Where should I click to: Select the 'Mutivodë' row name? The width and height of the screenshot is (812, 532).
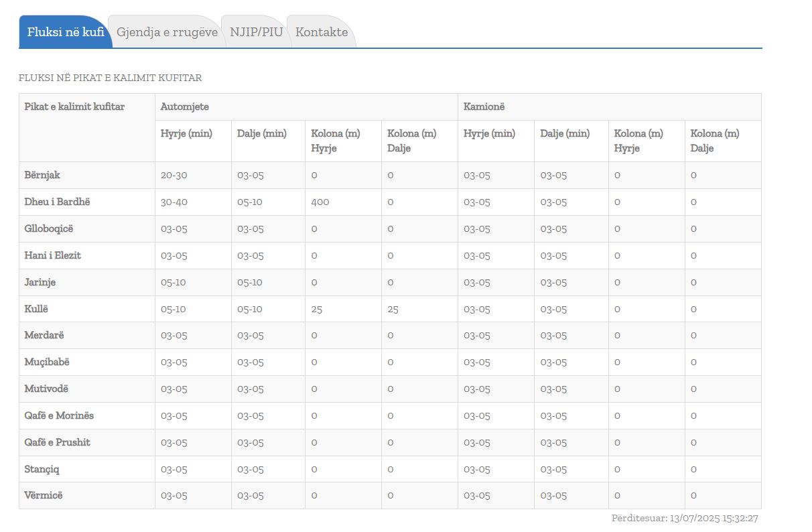click(46, 389)
